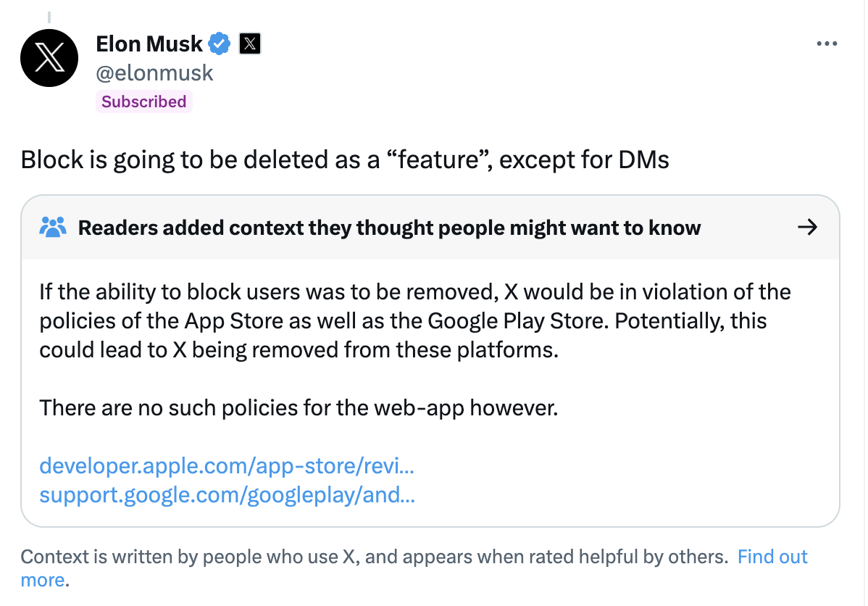Click the community note text body
The image size is (868, 606).
click(x=414, y=320)
